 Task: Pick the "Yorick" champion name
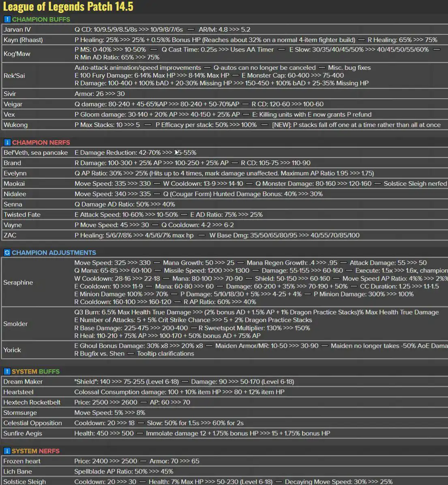coord(12,350)
